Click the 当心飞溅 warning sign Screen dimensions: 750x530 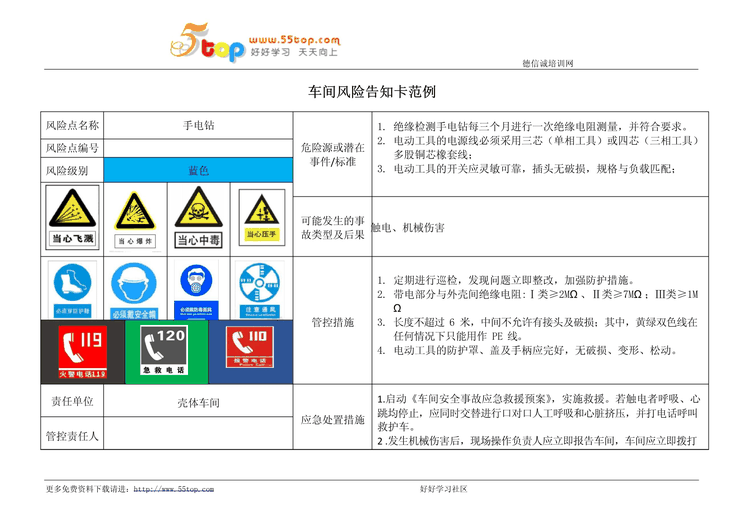[x=72, y=217]
